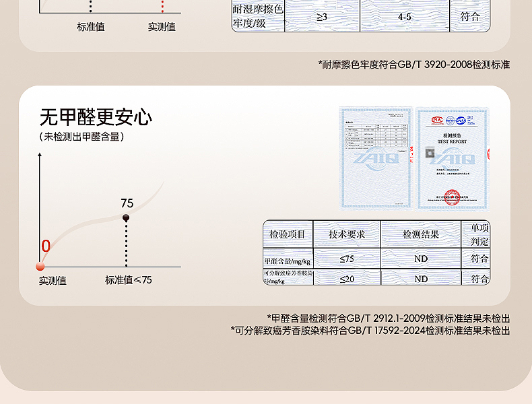The height and width of the screenshot is (404, 532).
Task: Click the 4-5 result cell in the top table
Action: pos(405,16)
